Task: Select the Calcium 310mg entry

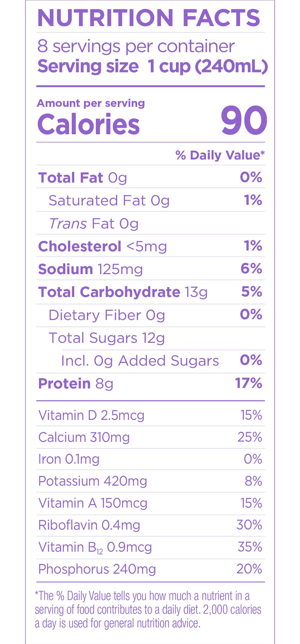Action: tap(84, 437)
